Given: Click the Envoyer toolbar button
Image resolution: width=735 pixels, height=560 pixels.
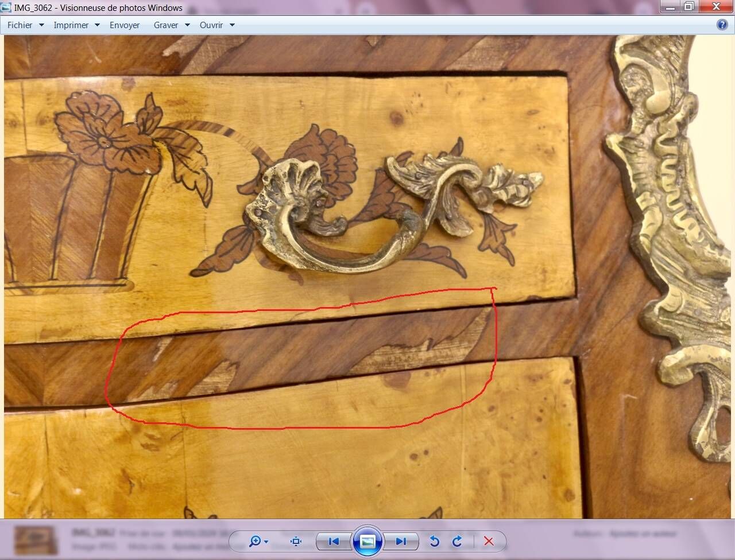Looking at the screenshot, I should 125,25.
